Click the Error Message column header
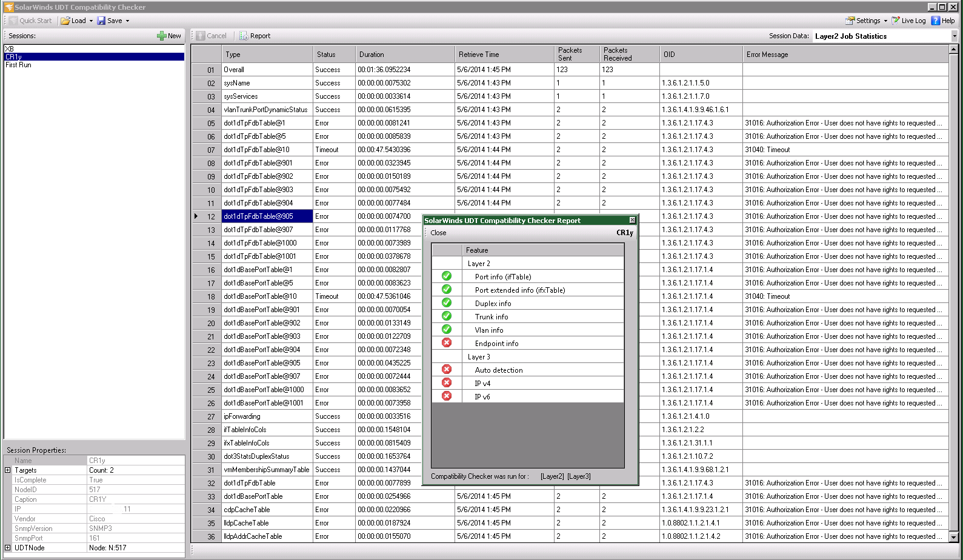The image size is (963, 560). click(845, 55)
